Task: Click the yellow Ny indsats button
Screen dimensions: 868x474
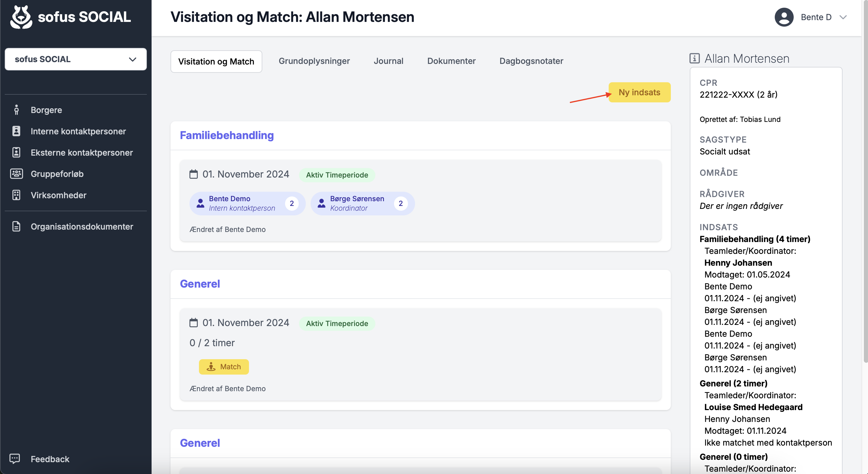Action: [x=639, y=92]
